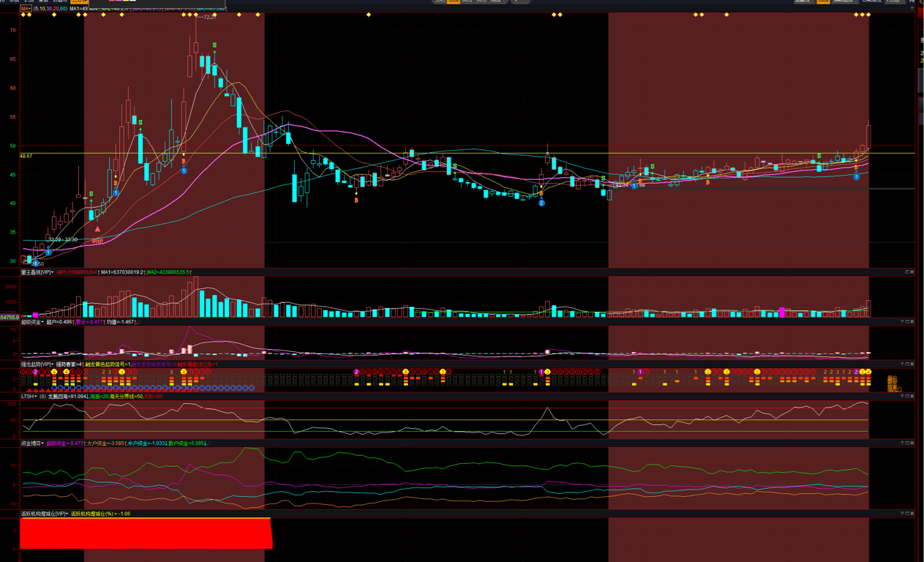
Task: Select the 33.29→33.30 gap price label
Action: 63,239
